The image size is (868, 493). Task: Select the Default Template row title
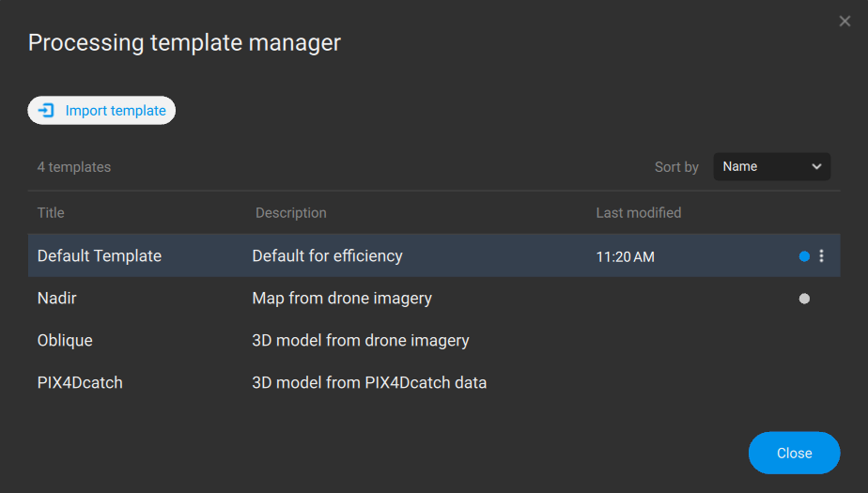tap(100, 255)
